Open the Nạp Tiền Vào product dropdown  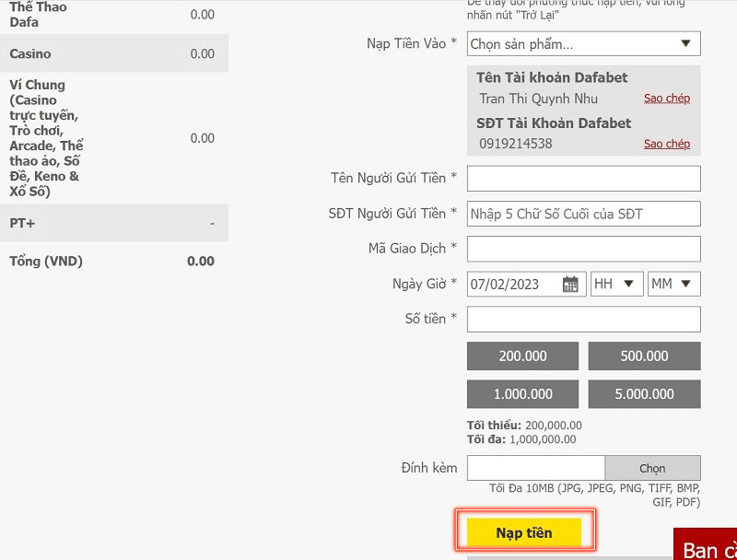click(x=584, y=43)
